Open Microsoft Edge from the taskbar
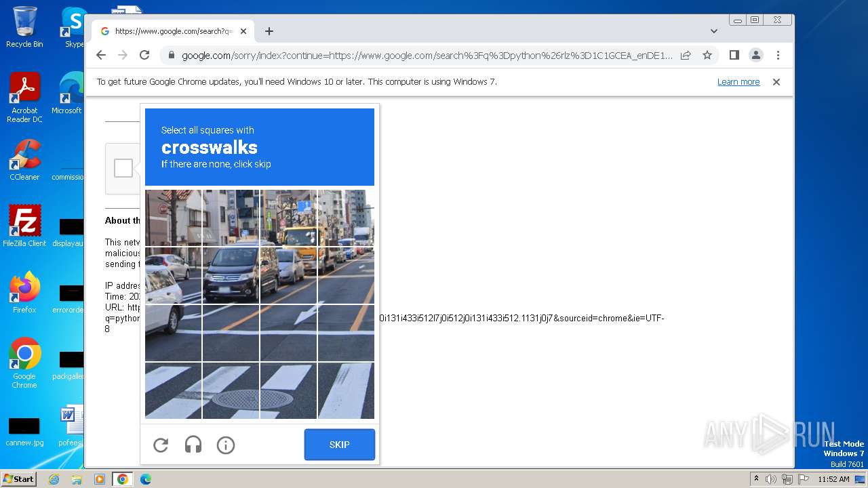868x488 pixels. [x=145, y=479]
